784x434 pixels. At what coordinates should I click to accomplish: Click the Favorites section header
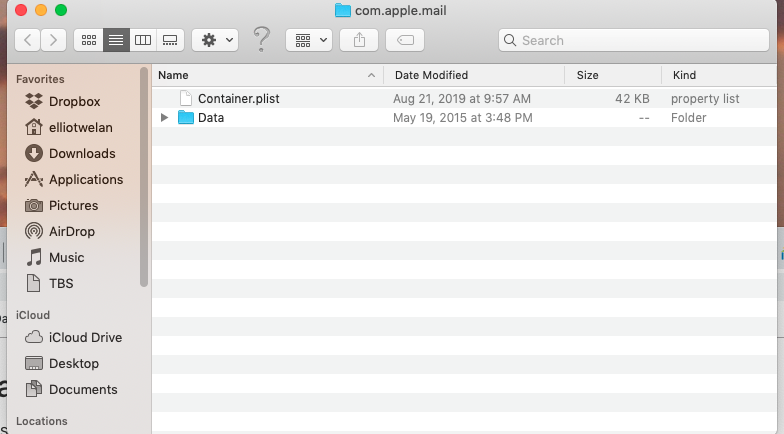click(40, 79)
